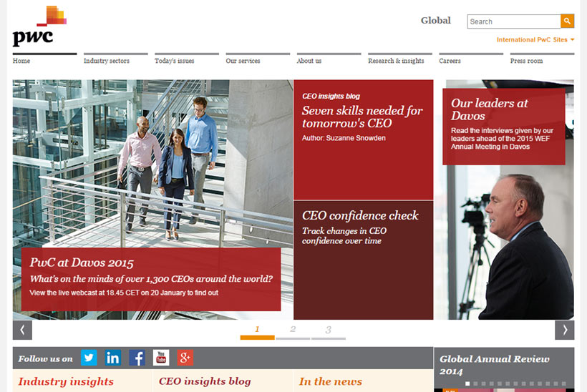Image resolution: width=587 pixels, height=392 pixels.
Task: Open the Research & insights menu
Action: (x=396, y=61)
